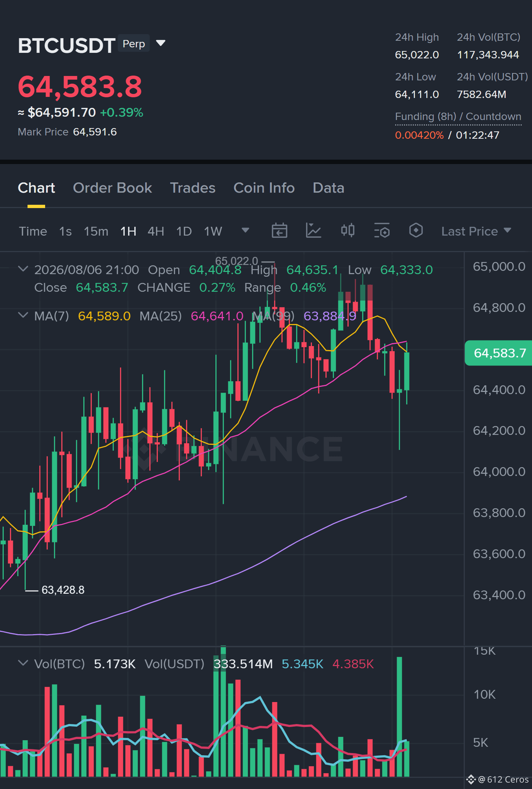Image resolution: width=532 pixels, height=789 pixels.
Task: Tap the Mark Price value 64,591.6
Action: point(95,132)
